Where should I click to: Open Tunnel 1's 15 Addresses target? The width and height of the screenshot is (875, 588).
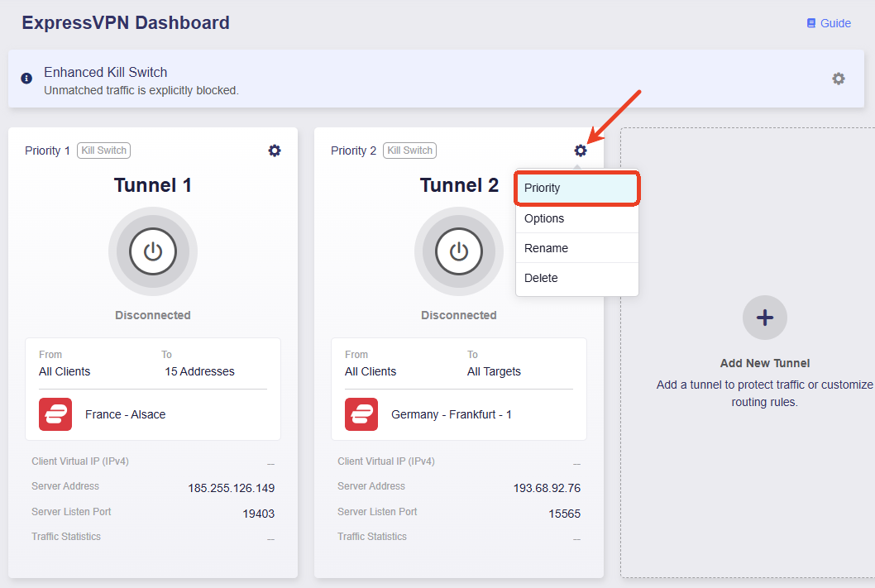click(x=199, y=371)
